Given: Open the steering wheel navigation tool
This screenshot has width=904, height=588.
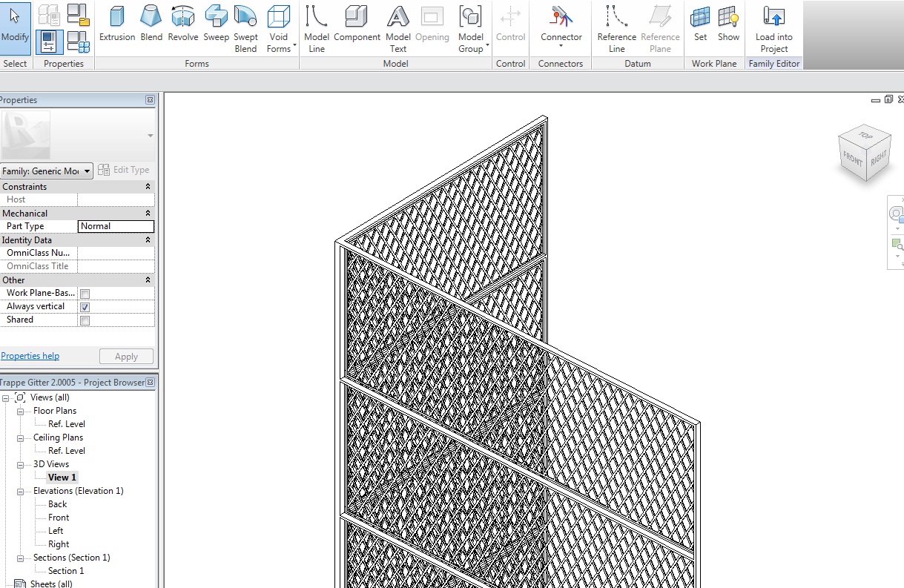Looking at the screenshot, I should click(x=897, y=215).
